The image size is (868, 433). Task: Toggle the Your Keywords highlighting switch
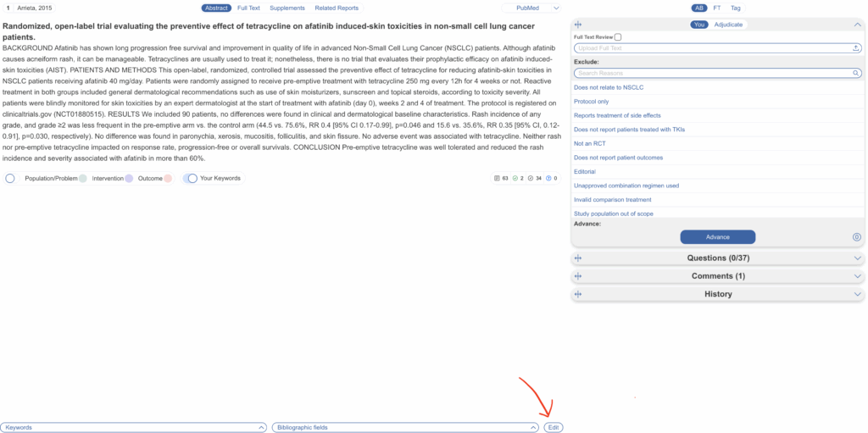pos(192,179)
